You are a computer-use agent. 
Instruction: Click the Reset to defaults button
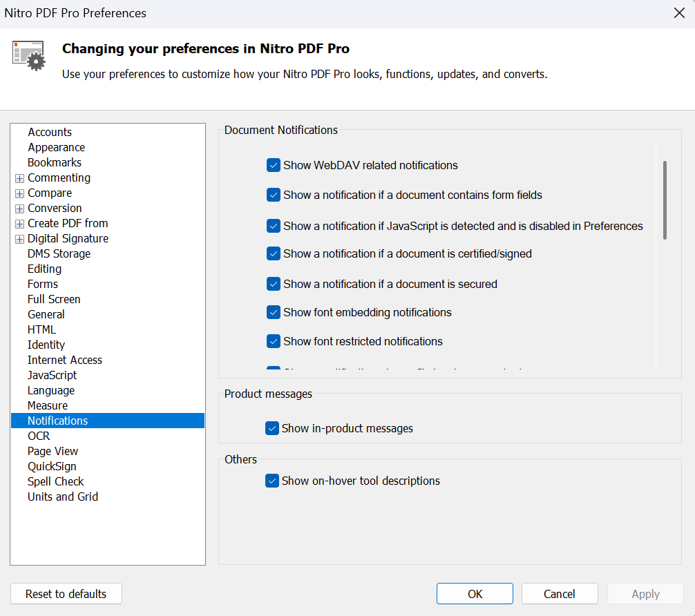tap(66, 594)
